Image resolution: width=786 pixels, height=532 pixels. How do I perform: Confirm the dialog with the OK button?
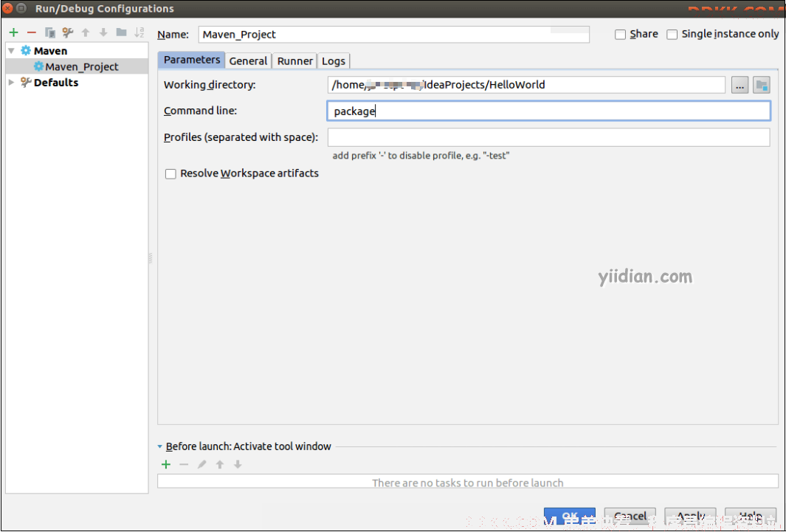570,517
